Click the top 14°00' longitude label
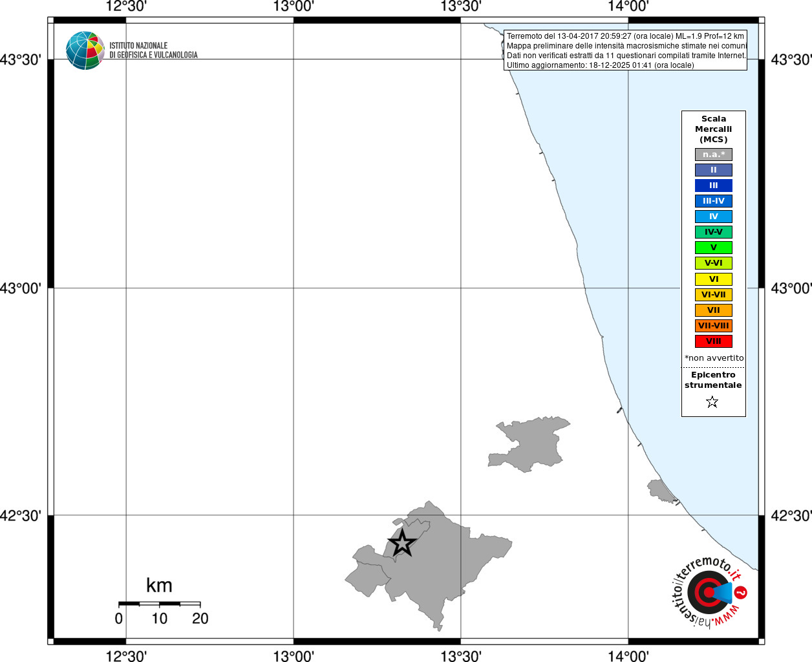This screenshot has height=662, width=812. pos(628,6)
